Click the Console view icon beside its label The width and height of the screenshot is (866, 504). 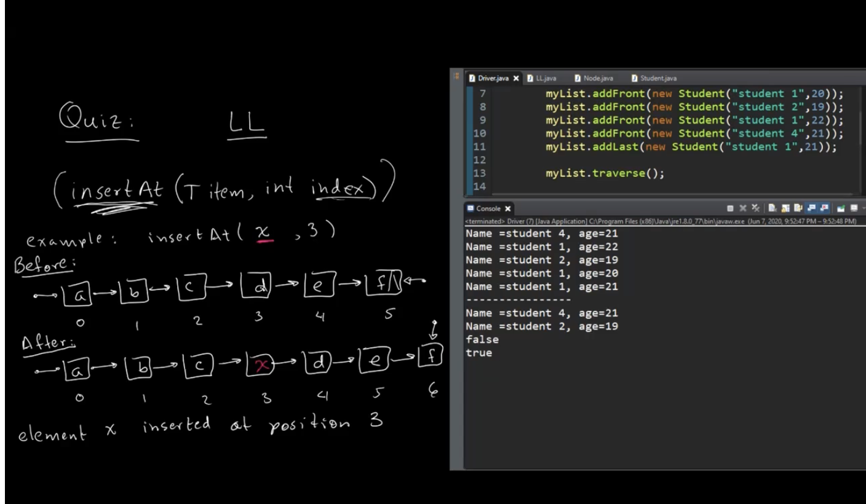coord(471,208)
